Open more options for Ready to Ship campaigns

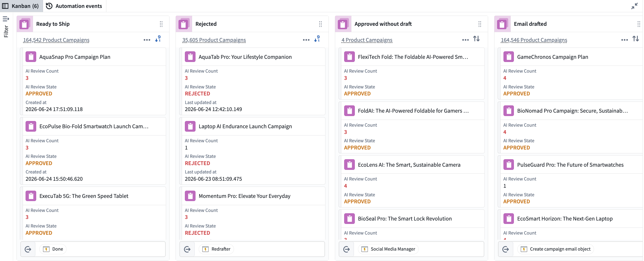point(147,40)
